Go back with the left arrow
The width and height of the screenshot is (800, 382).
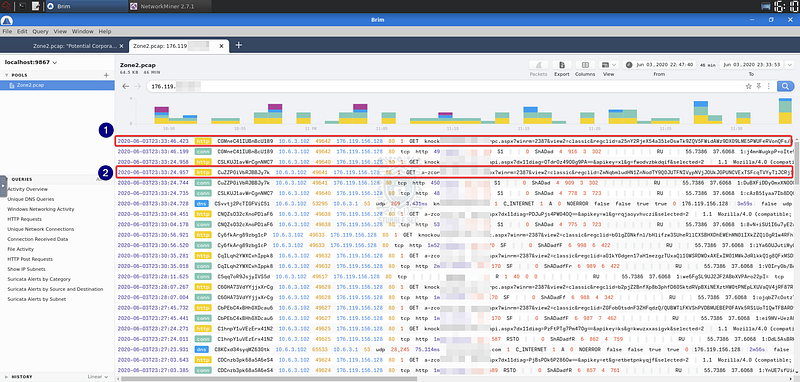[126, 86]
